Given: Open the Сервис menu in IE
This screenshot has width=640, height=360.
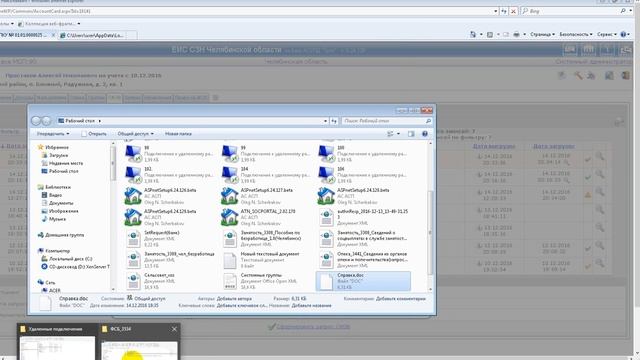Looking at the screenshot, I should [x=606, y=35].
